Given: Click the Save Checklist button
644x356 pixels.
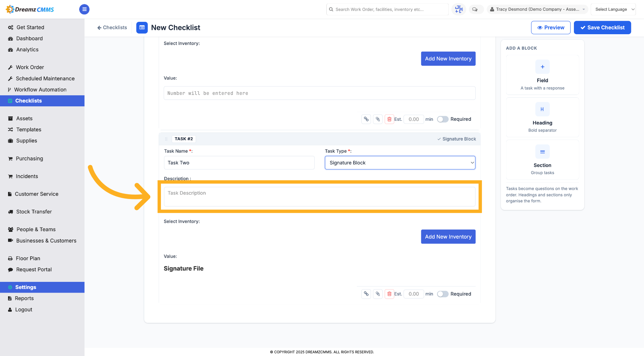Looking at the screenshot, I should click(602, 28).
